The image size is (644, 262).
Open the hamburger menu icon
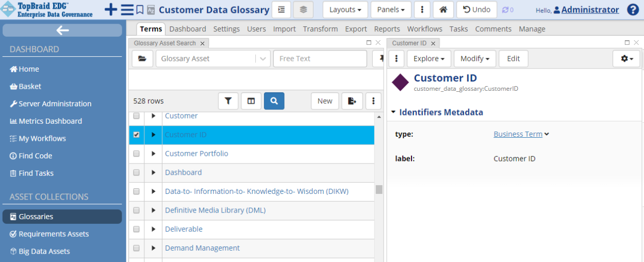[127, 10]
